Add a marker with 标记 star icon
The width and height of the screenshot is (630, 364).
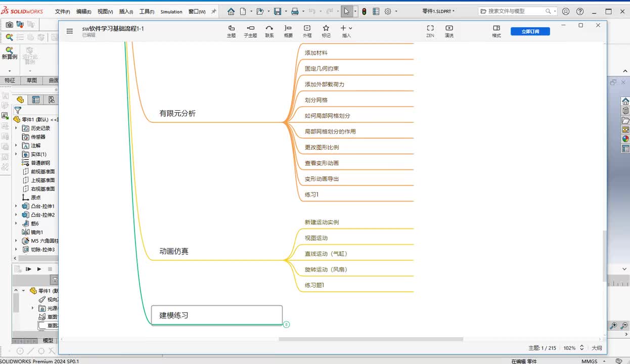tap(326, 31)
